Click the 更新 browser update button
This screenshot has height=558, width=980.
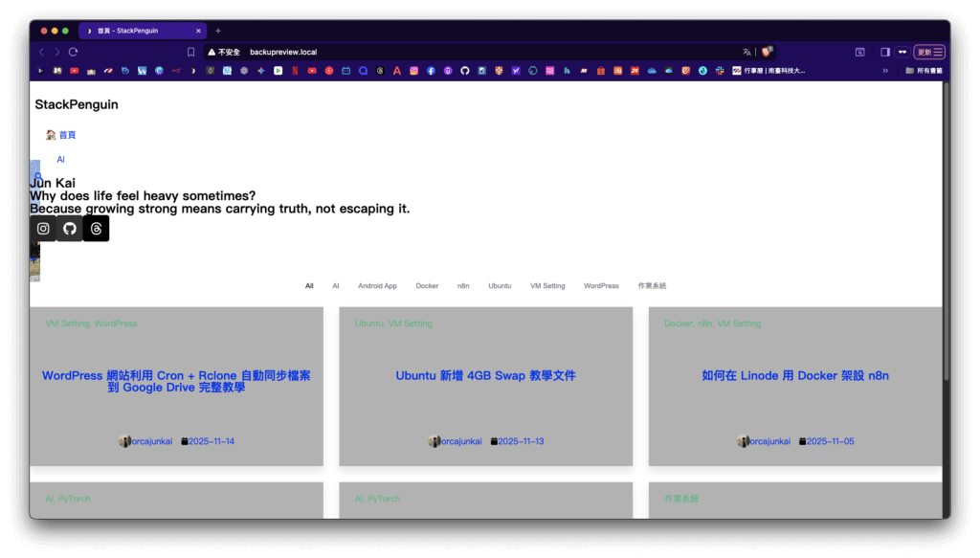point(924,52)
